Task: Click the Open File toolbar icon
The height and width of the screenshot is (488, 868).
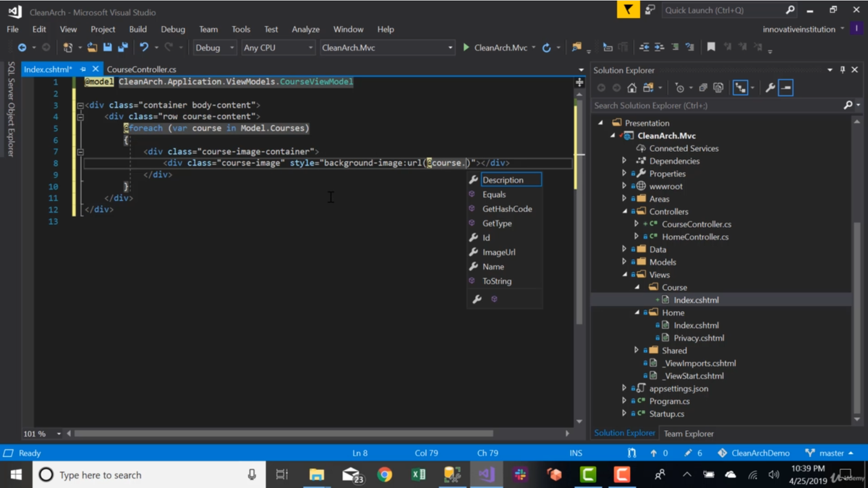Action: (92, 48)
